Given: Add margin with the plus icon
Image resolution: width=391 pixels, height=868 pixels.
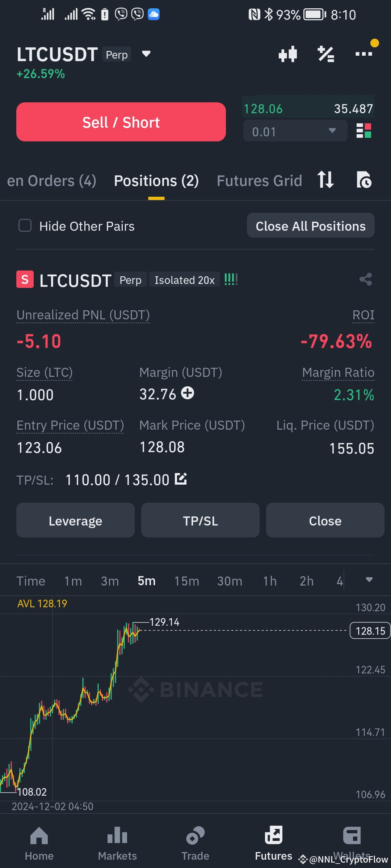Looking at the screenshot, I should (x=188, y=393).
